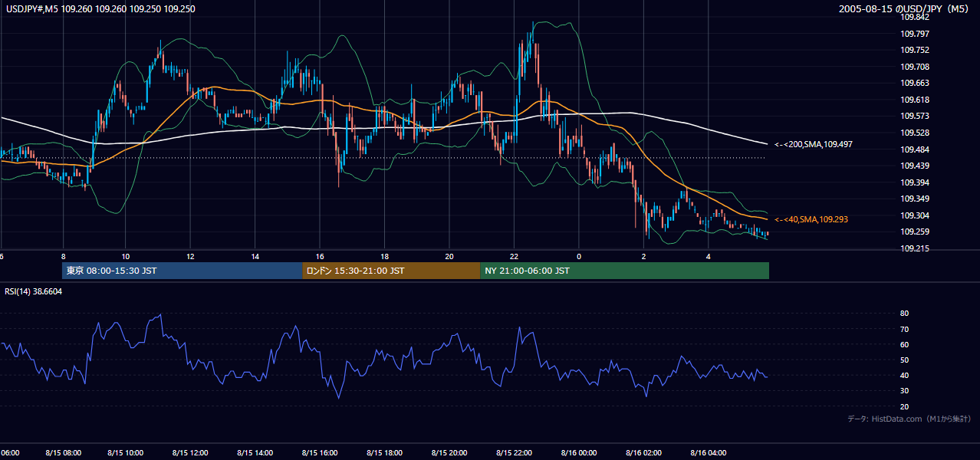This screenshot has height=460, width=980.
Task: Click hour tick 8 under the price chart
Action: pos(63,256)
